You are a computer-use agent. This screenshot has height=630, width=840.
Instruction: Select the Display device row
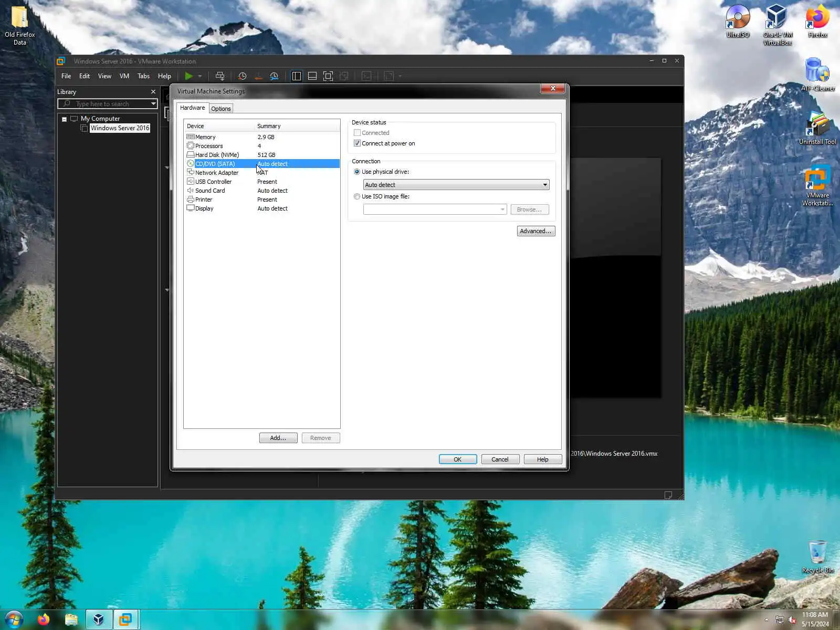261,208
